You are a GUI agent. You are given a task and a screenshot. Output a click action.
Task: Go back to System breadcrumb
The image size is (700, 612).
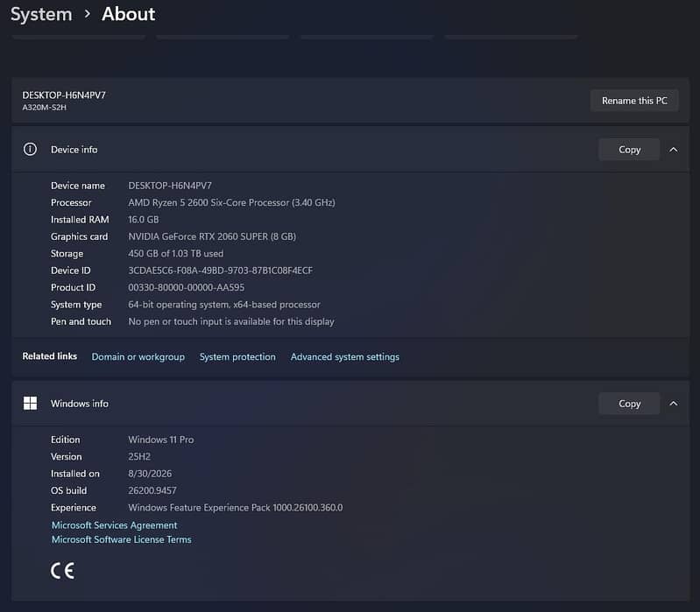click(x=41, y=14)
